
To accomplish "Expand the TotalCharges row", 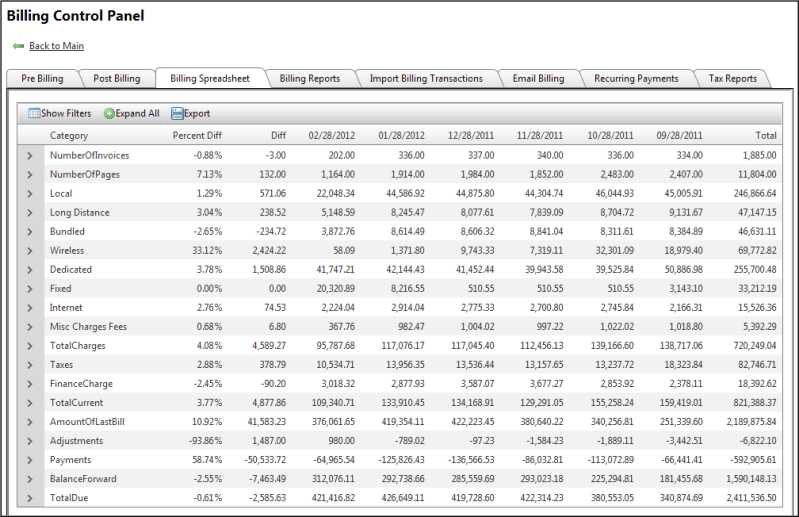I will coord(30,346).
